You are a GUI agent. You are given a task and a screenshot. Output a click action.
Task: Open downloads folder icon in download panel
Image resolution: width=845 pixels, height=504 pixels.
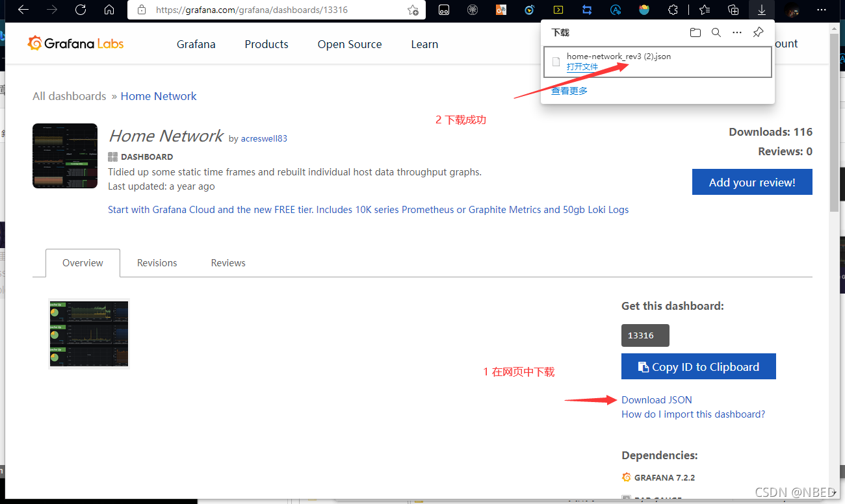[x=695, y=32]
